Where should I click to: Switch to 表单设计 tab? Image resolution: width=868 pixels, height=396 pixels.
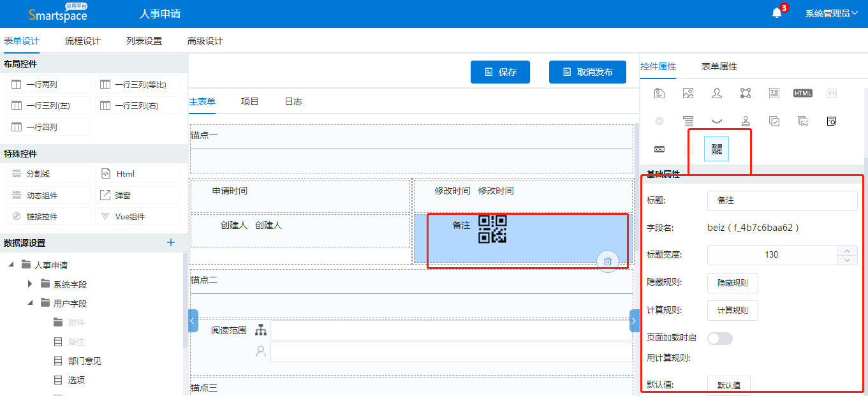point(22,41)
